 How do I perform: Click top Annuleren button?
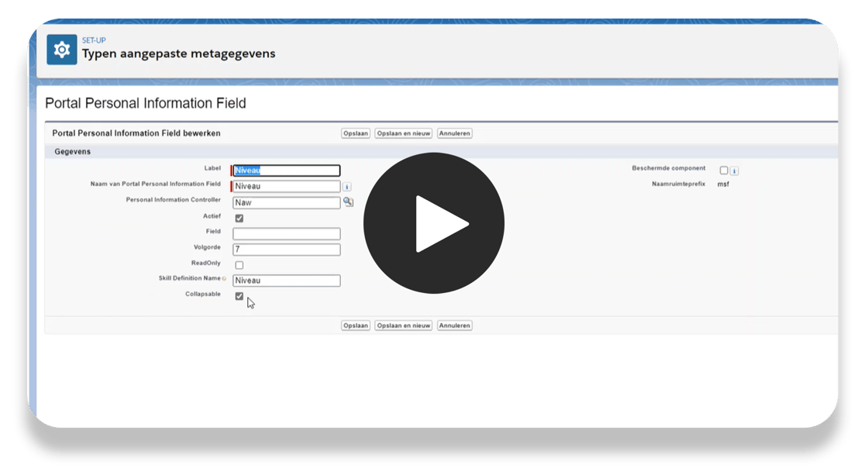coord(454,133)
